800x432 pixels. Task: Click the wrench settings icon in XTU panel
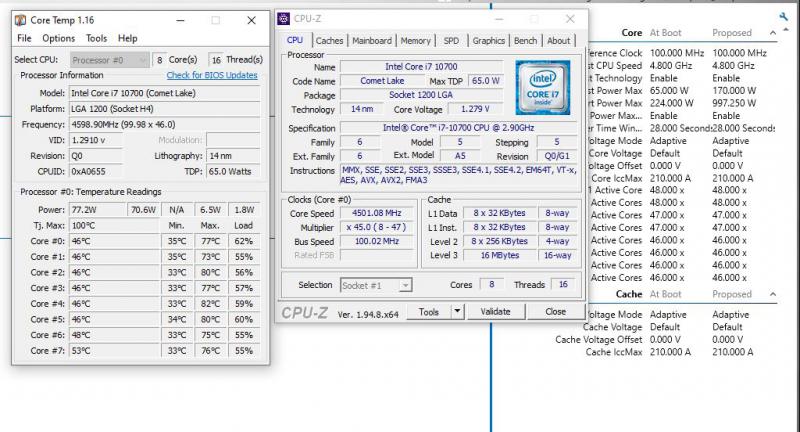pyautogui.click(x=783, y=17)
